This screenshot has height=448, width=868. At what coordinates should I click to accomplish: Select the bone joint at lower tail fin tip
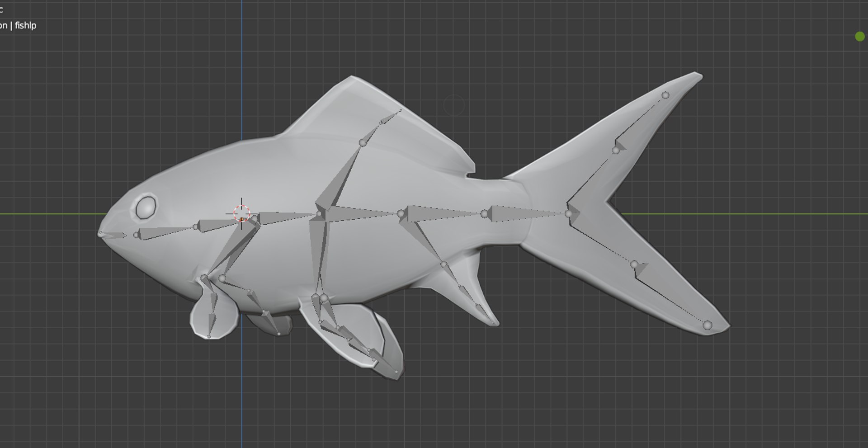tap(708, 325)
